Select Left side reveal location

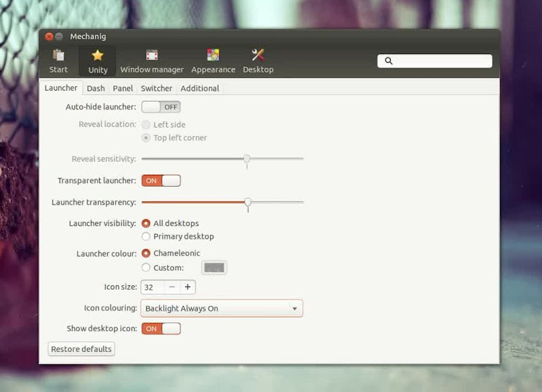click(x=146, y=125)
